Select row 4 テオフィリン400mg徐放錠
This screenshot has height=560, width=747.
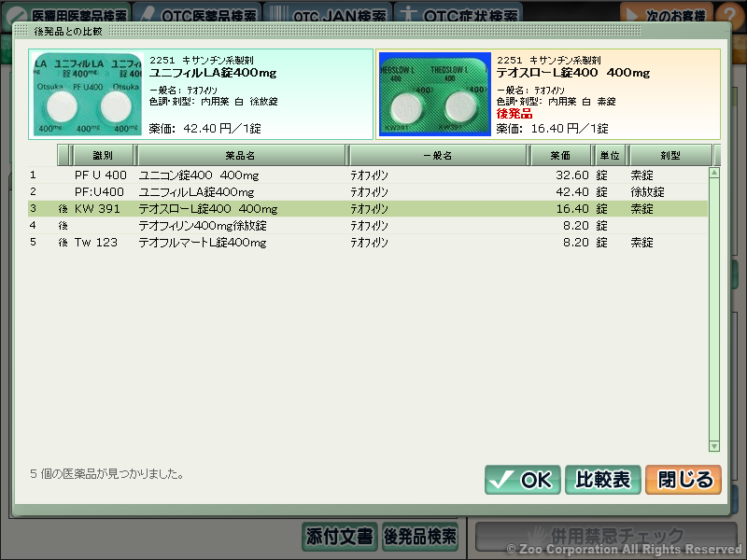click(368, 225)
